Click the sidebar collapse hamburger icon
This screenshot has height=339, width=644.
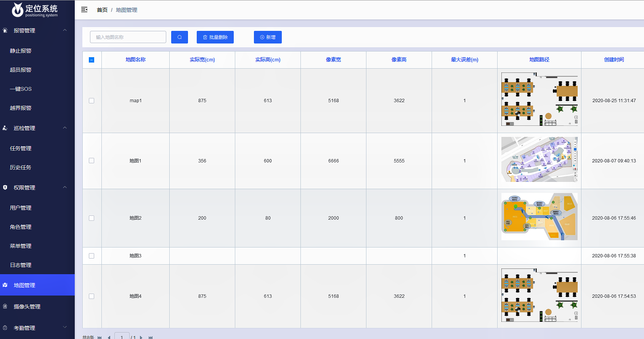point(84,10)
